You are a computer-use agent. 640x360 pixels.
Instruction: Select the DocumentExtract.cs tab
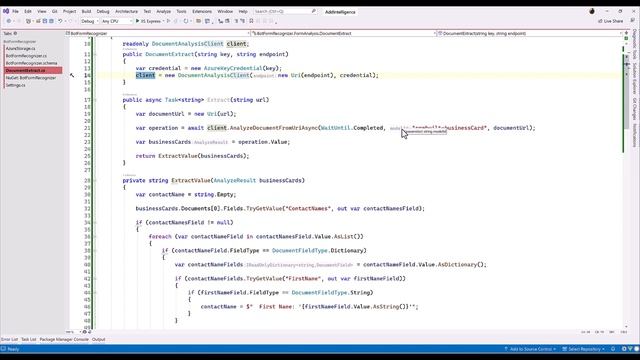[33, 71]
